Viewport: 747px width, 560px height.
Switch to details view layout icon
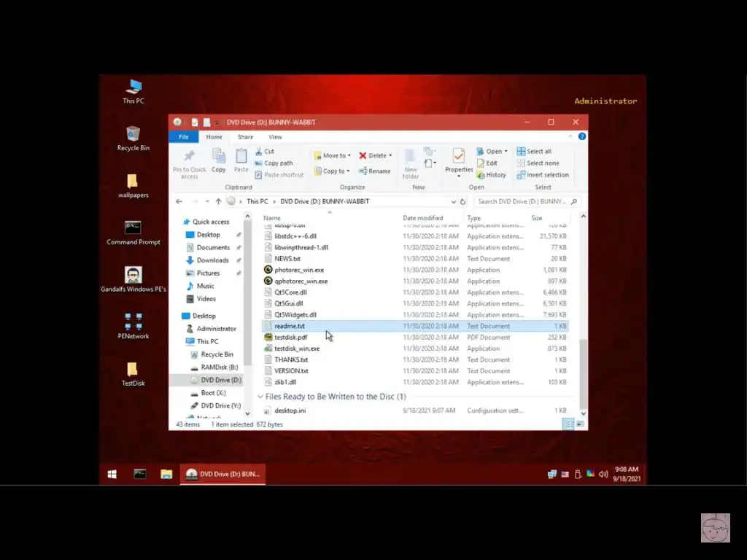568,424
